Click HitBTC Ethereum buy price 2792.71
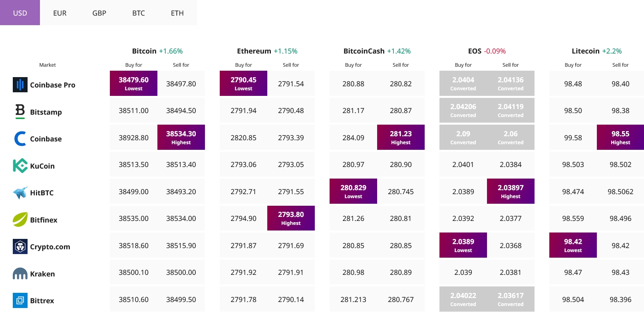The width and height of the screenshot is (644, 312). point(243,192)
